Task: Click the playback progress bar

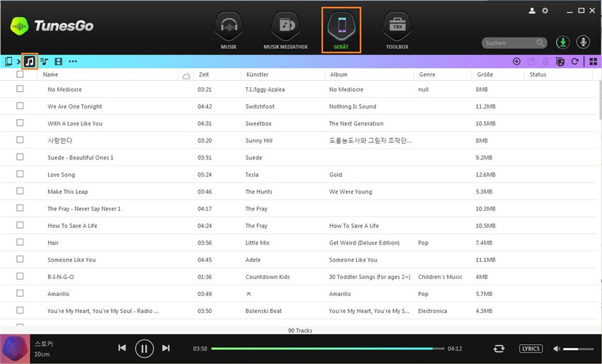Action: click(x=327, y=348)
